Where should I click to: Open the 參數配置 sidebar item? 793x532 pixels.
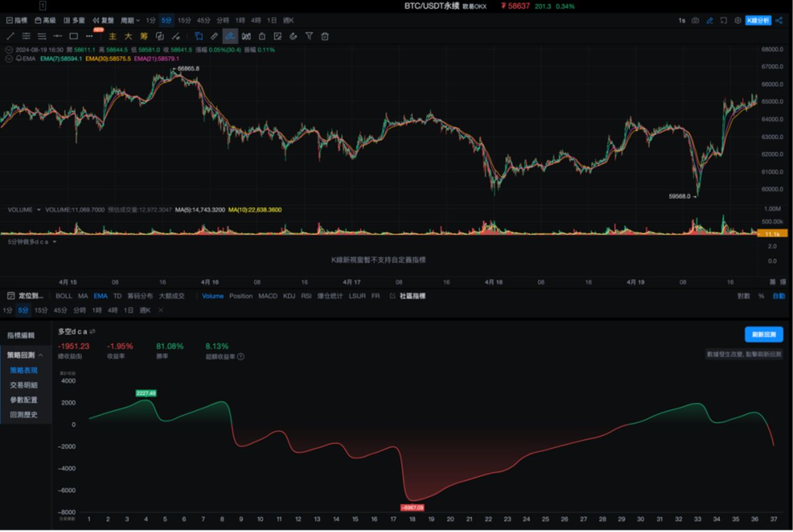click(x=23, y=400)
